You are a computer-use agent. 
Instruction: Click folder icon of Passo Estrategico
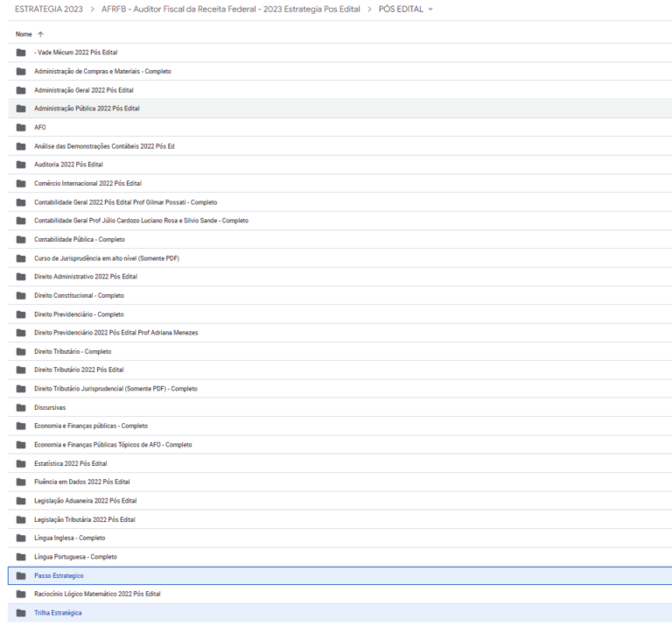coord(21,575)
